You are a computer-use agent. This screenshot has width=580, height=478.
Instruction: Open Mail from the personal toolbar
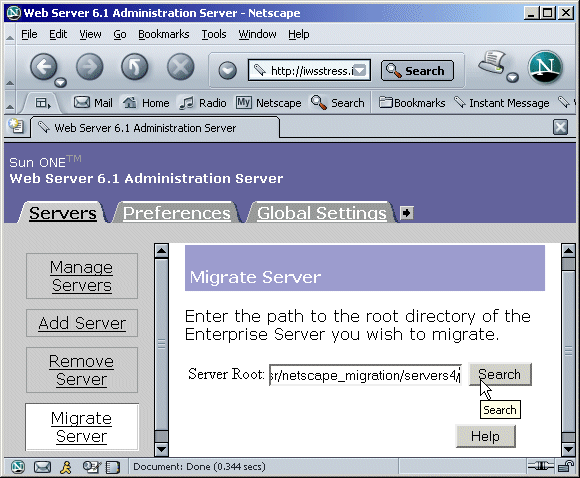(93, 102)
